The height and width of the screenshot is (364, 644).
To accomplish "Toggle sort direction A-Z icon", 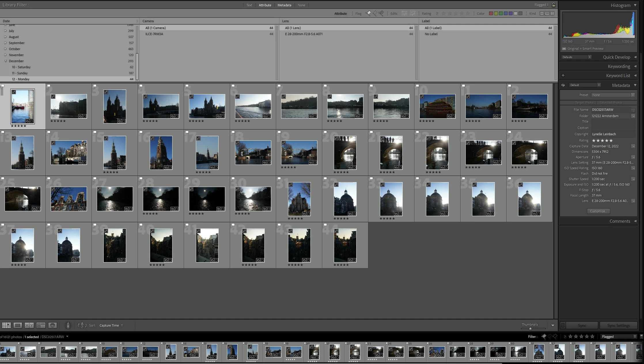I will [82, 325].
